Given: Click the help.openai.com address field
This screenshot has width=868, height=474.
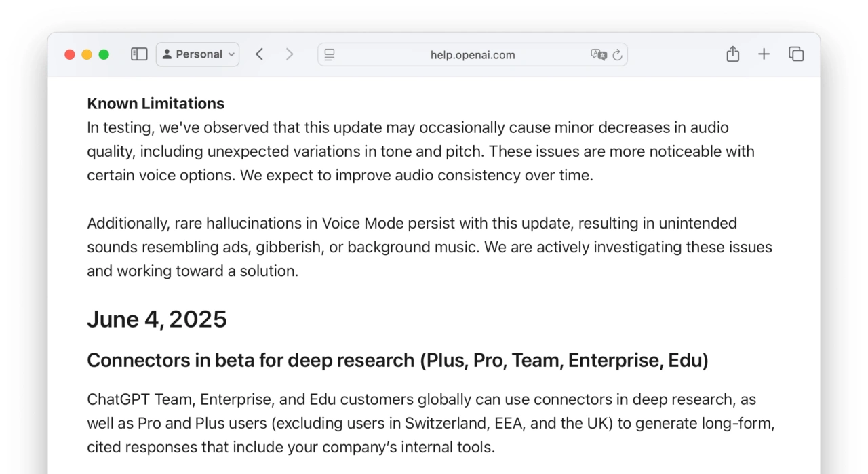Looking at the screenshot, I should [472, 55].
